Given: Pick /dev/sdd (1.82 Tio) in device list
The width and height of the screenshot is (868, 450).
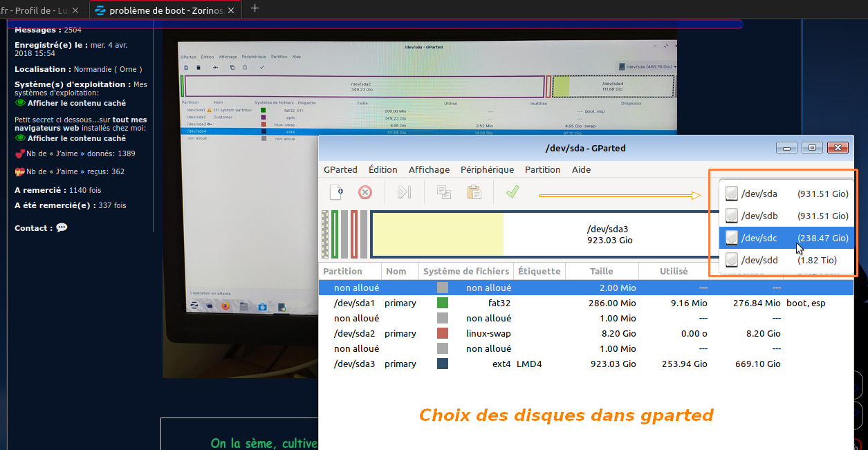Looking at the screenshot, I should point(787,261).
